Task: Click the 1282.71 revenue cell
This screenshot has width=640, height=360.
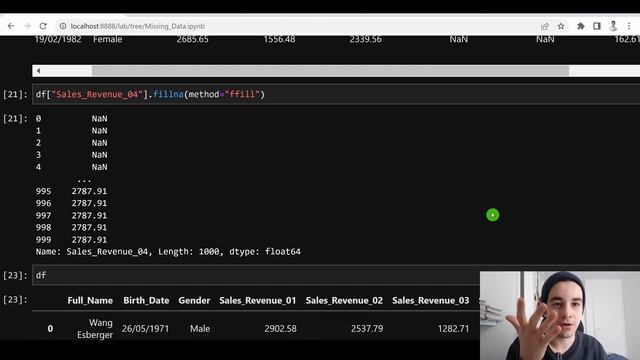Action: pos(453,329)
